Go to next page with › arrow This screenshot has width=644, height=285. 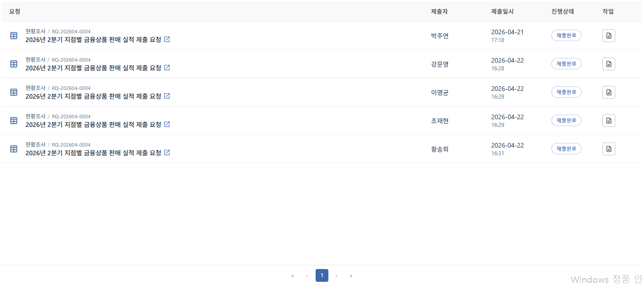point(336,275)
